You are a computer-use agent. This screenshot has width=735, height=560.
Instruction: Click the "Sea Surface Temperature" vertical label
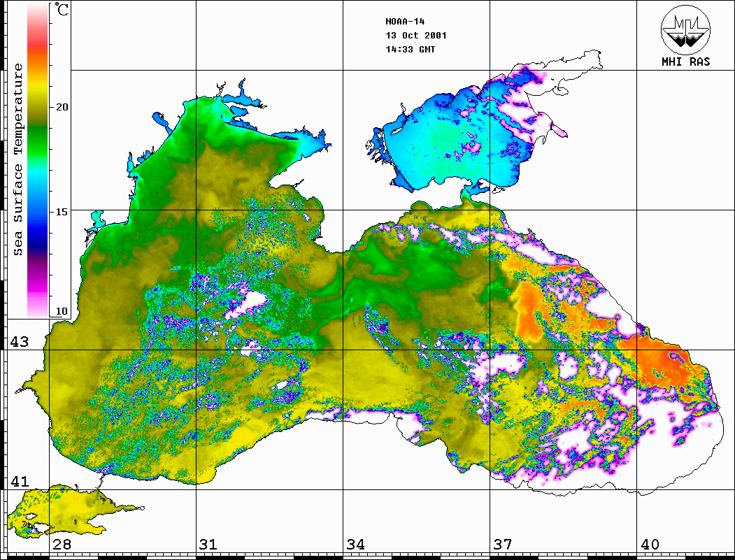pyautogui.click(x=17, y=159)
